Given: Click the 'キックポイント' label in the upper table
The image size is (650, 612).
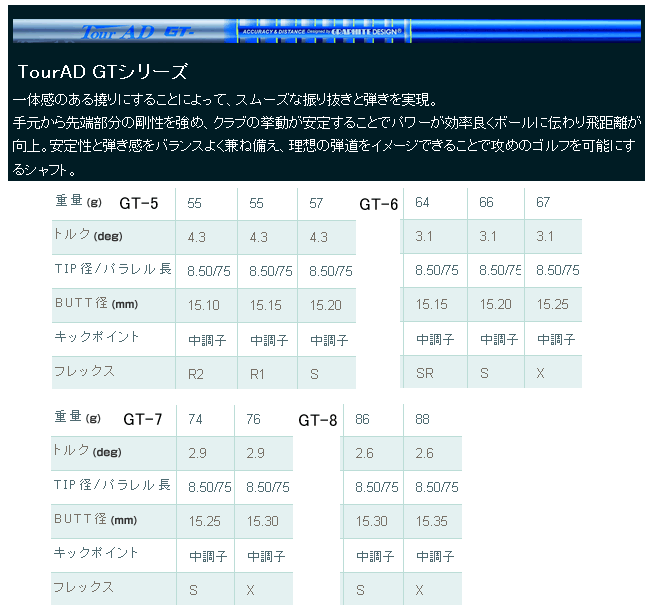Looking at the screenshot, I should coord(97,337).
